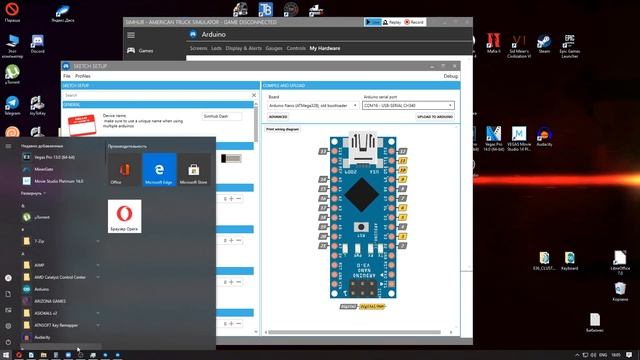Click the Live button in SimHub title bar
The image size is (640, 360).
373,22
